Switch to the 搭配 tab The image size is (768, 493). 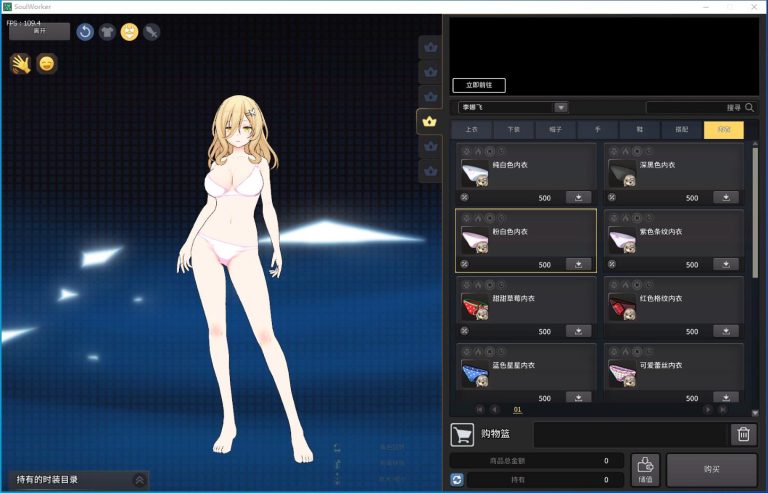coord(682,130)
